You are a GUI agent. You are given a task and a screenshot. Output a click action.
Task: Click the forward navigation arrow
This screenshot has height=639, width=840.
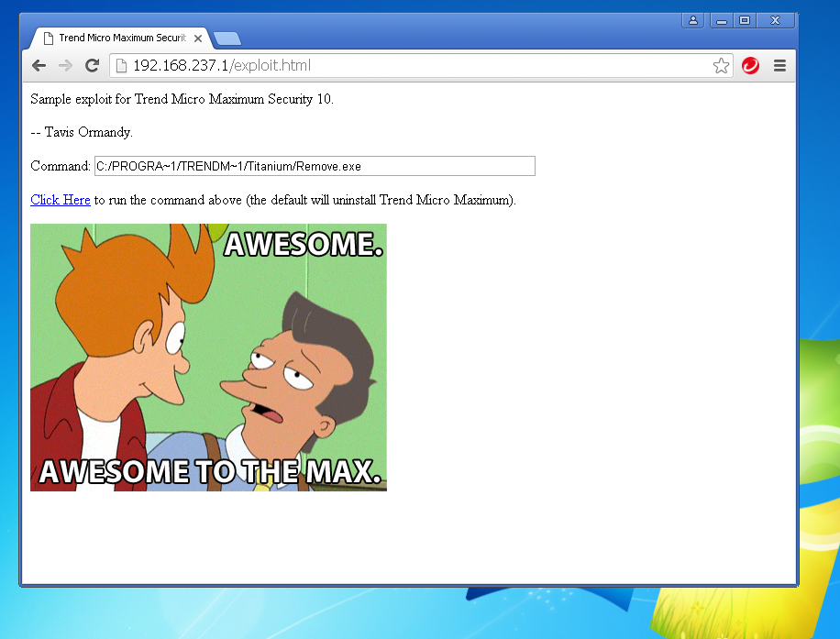pyautogui.click(x=65, y=65)
